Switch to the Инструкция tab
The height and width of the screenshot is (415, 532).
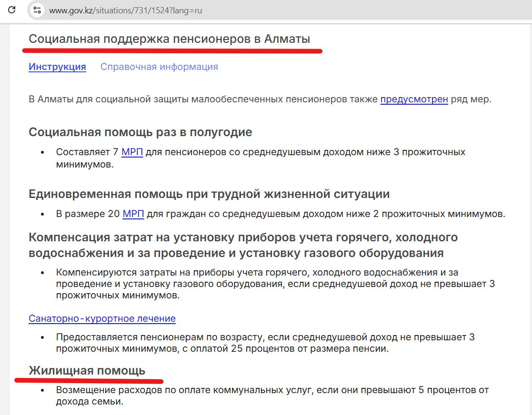(x=57, y=67)
